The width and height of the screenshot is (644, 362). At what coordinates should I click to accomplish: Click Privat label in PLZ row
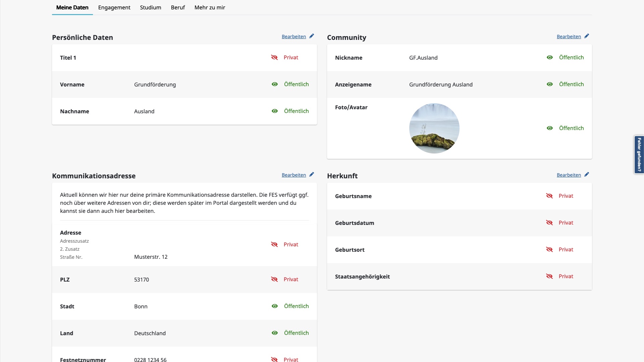(x=291, y=279)
